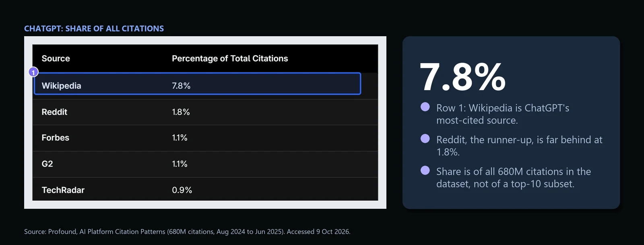The height and width of the screenshot is (245, 644).
Task: Click the Wikipedia cell in the table
Action: [x=61, y=86]
